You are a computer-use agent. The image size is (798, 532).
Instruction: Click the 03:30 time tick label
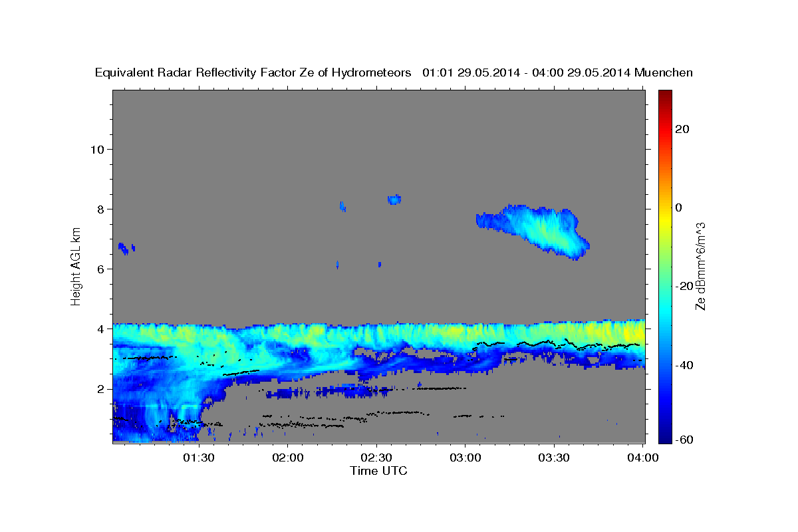pos(554,458)
